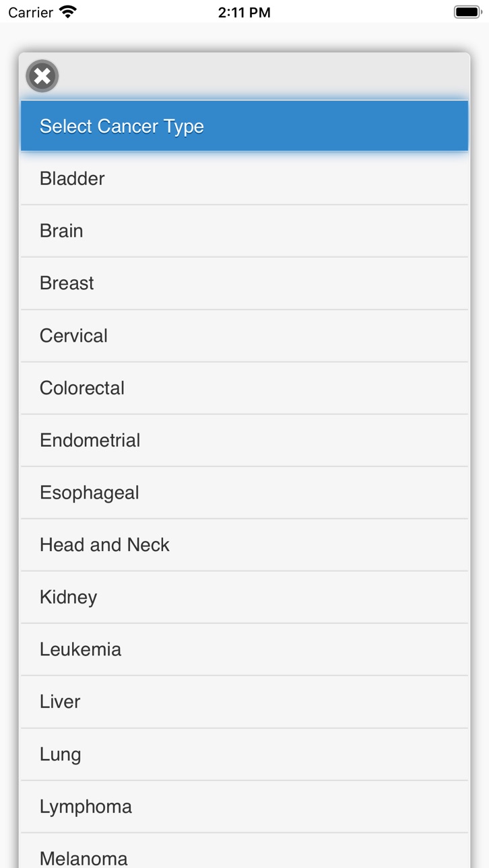Close the cancer type picker dialog
The height and width of the screenshot is (868, 489).
tap(42, 76)
